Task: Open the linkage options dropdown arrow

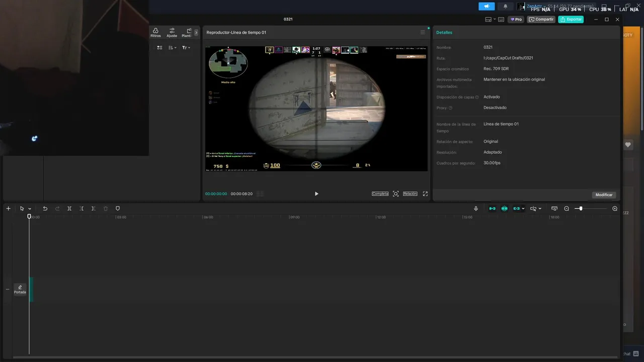Action: click(x=523, y=209)
